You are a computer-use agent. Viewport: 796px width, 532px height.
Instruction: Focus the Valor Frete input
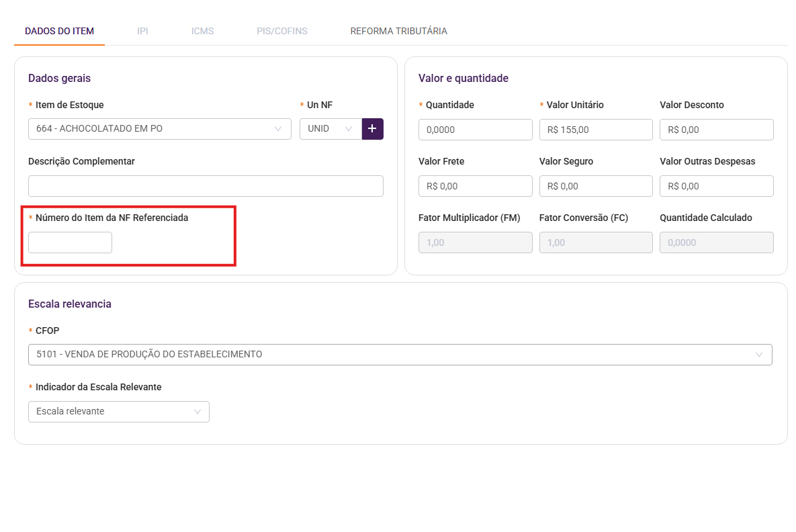click(x=475, y=186)
